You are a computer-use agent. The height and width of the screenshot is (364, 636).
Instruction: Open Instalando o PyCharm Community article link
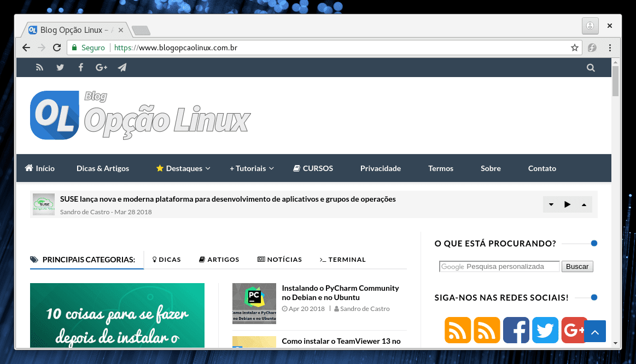pyautogui.click(x=340, y=292)
